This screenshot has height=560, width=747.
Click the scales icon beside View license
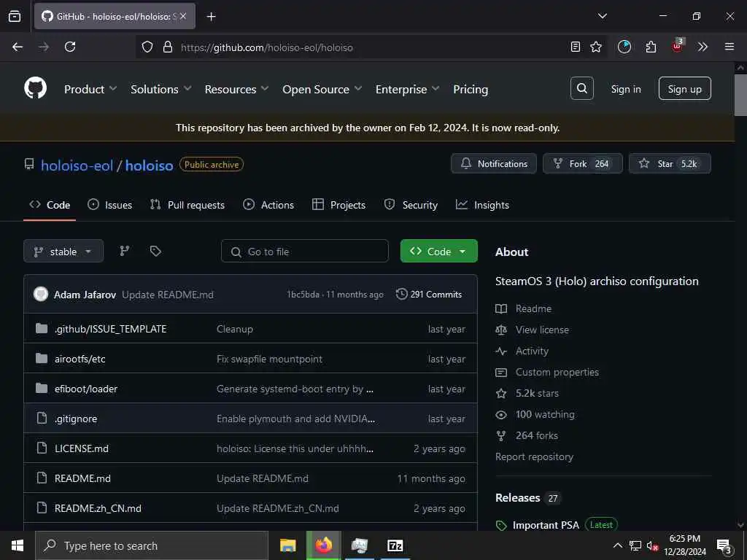coord(501,330)
